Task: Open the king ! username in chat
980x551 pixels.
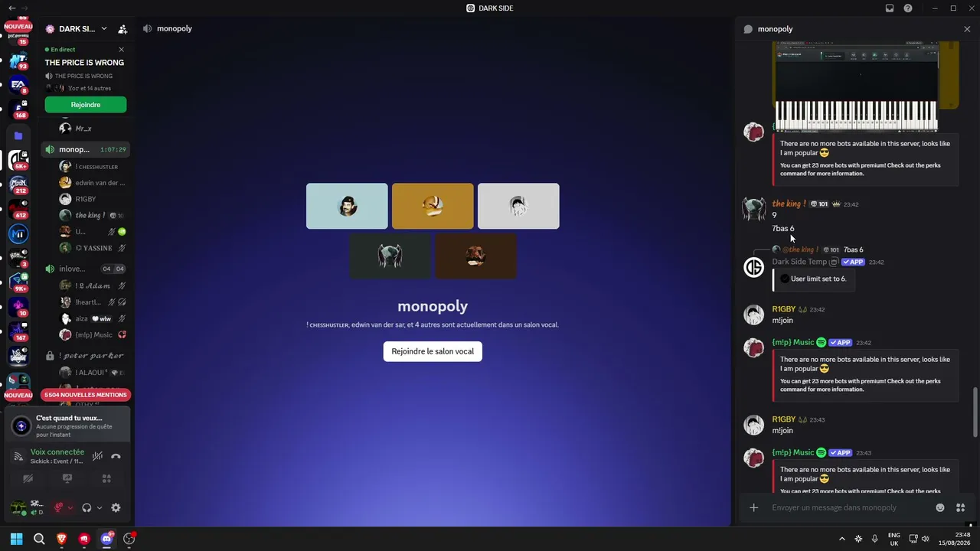Action: coord(788,204)
